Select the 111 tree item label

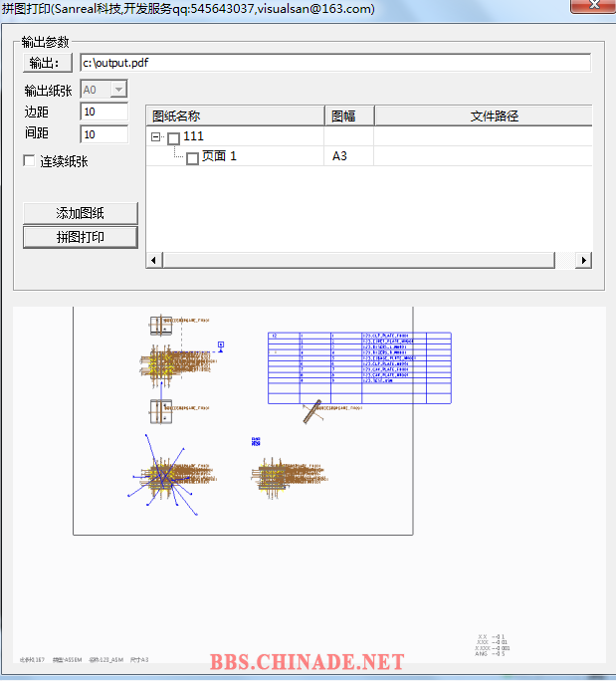[x=194, y=136]
